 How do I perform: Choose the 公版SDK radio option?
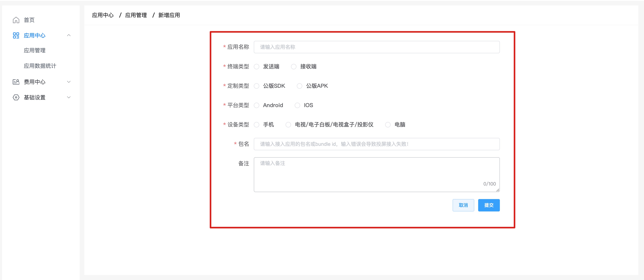pyautogui.click(x=257, y=86)
